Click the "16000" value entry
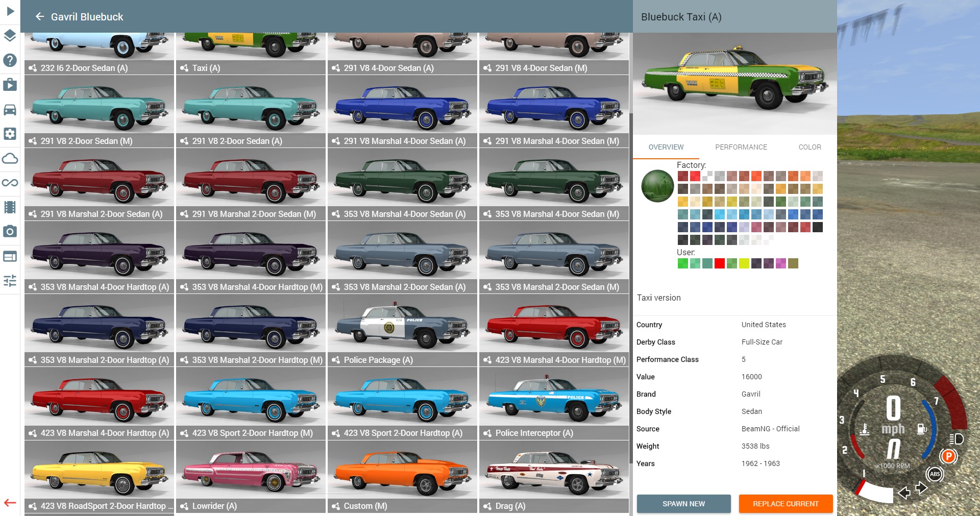Screen dimensions: 980x516 tap(752, 377)
